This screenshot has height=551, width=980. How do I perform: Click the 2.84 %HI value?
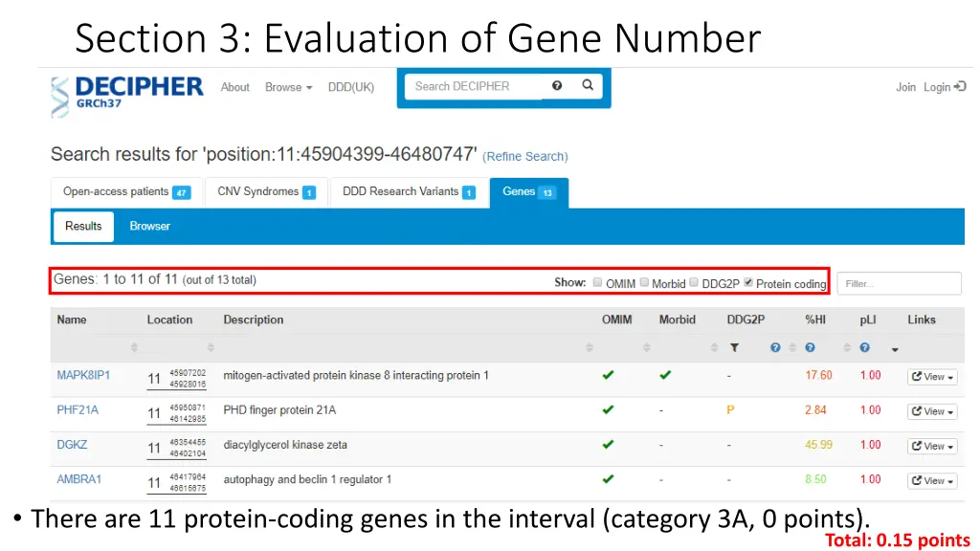pos(815,409)
